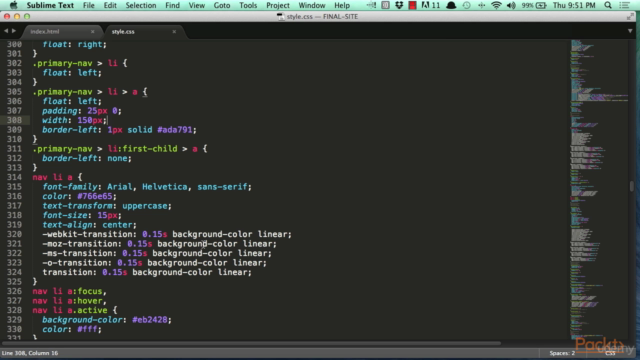The image size is (640, 360).
Task: Open the volume control icon
Action: pos(511,5)
